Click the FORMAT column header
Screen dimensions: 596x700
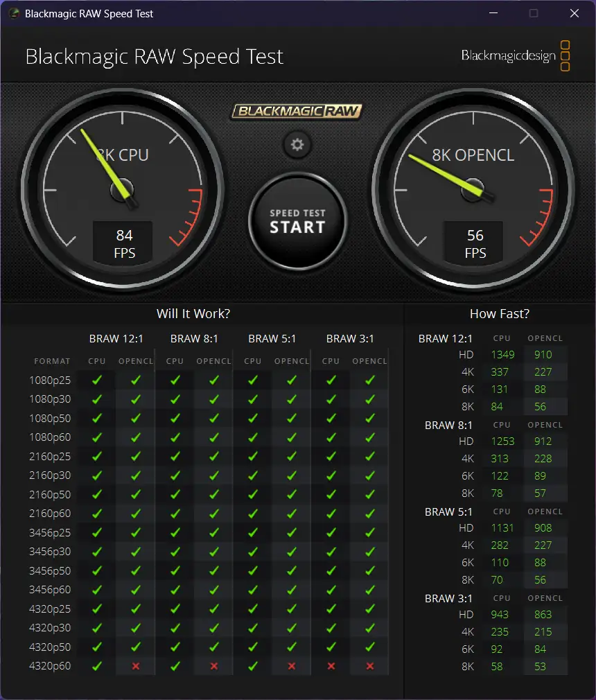52,361
